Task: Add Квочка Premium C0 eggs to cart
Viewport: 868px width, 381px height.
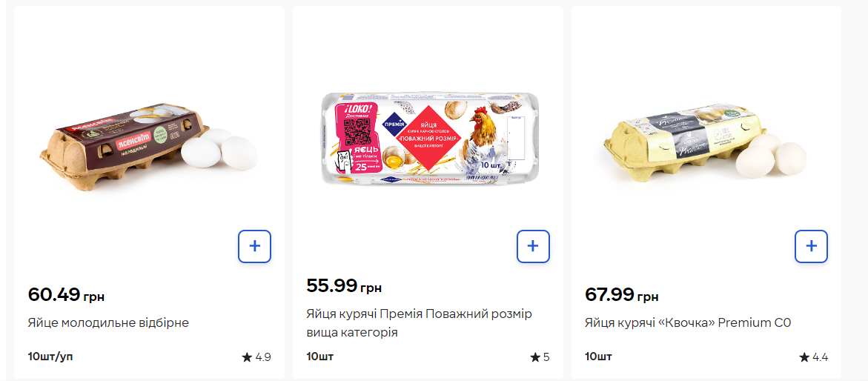Action: point(811,246)
